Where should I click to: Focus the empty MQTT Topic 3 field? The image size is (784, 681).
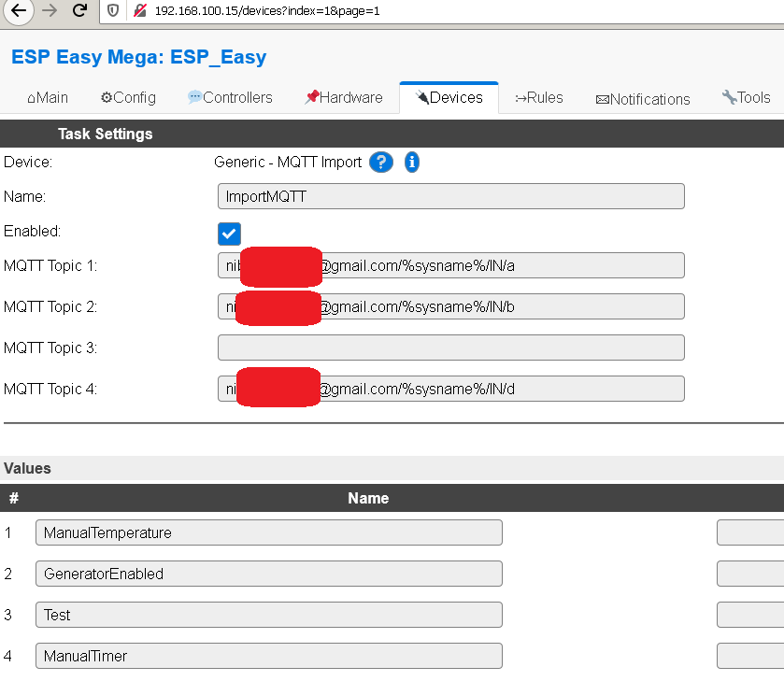click(x=451, y=348)
